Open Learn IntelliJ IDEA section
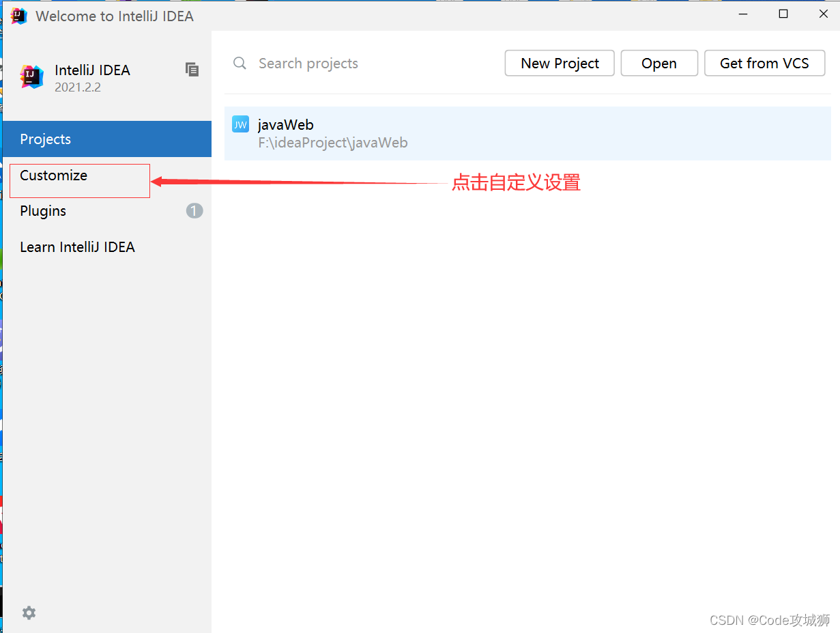The image size is (840, 633). 107,247
